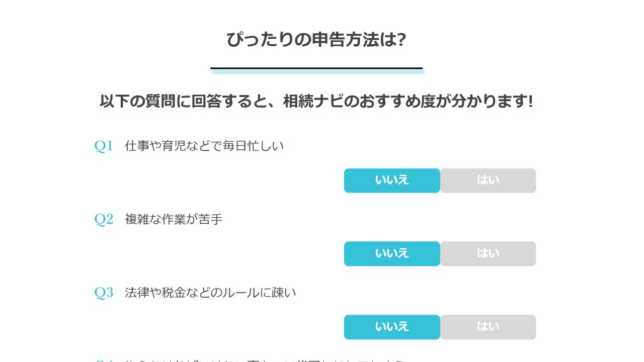
Task: Select いいえ for Q1 busy daily question
Action: (392, 180)
